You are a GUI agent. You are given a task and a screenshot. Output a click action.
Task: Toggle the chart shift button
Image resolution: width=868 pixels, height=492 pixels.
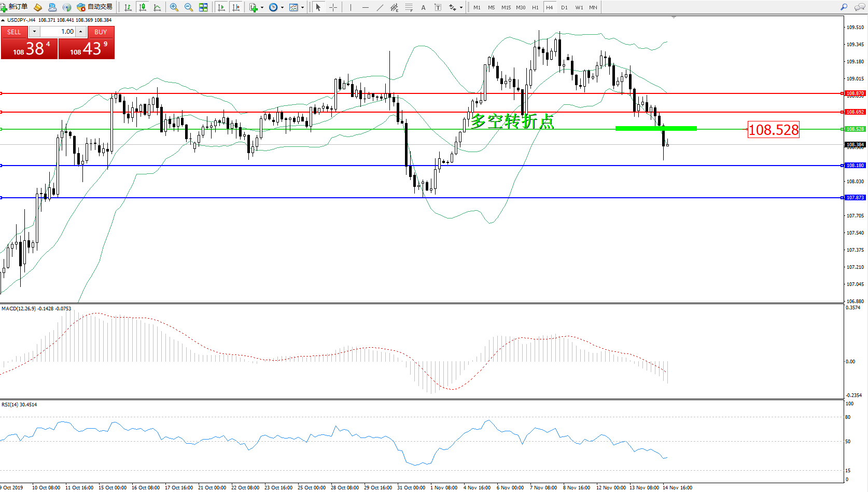(236, 7)
